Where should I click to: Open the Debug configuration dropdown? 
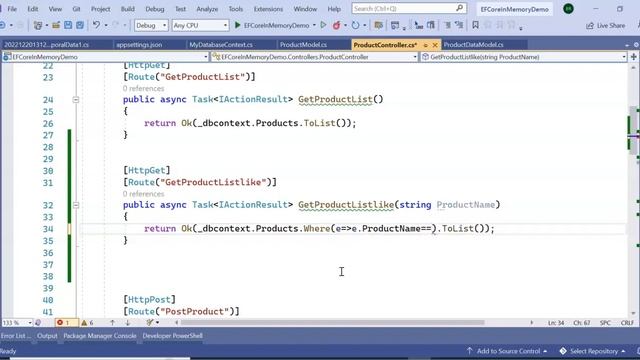[151, 25]
